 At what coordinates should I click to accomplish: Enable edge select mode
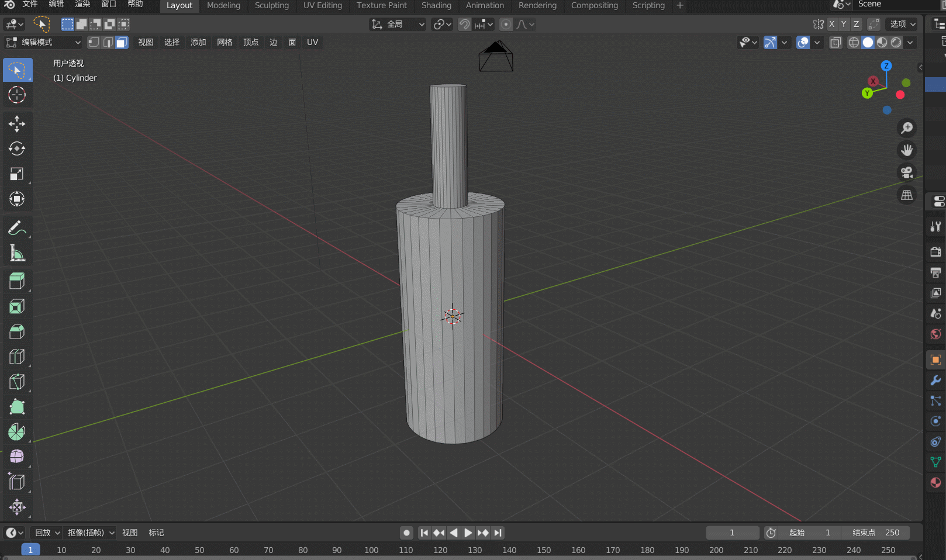point(108,42)
